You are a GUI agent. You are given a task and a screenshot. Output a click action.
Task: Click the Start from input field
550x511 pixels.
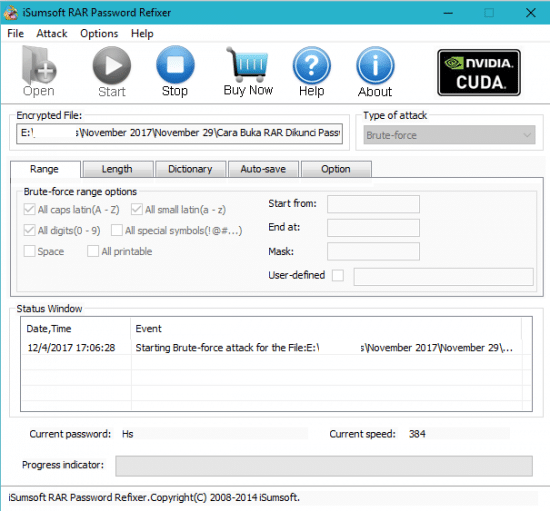coord(373,204)
